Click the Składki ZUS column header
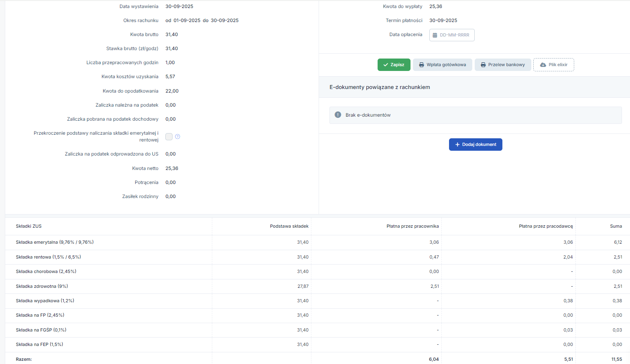Screen dimensions: 630x364 pos(29,226)
